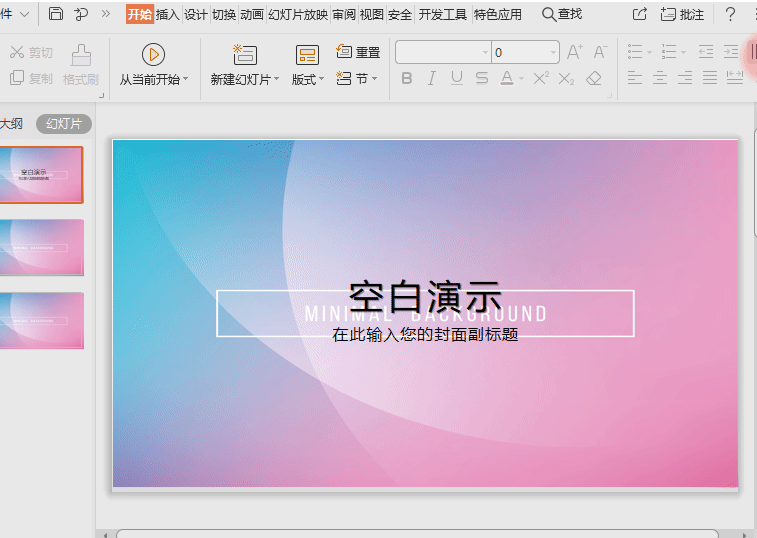Click the numbered list icon
The width and height of the screenshot is (757, 538).
[x=669, y=51]
